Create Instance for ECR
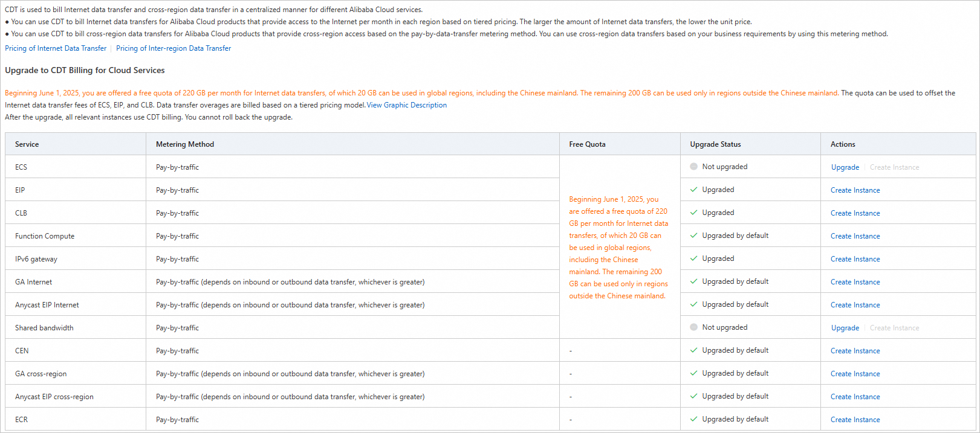This screenshot has width=980, height=433. click(x=855, y=420)
